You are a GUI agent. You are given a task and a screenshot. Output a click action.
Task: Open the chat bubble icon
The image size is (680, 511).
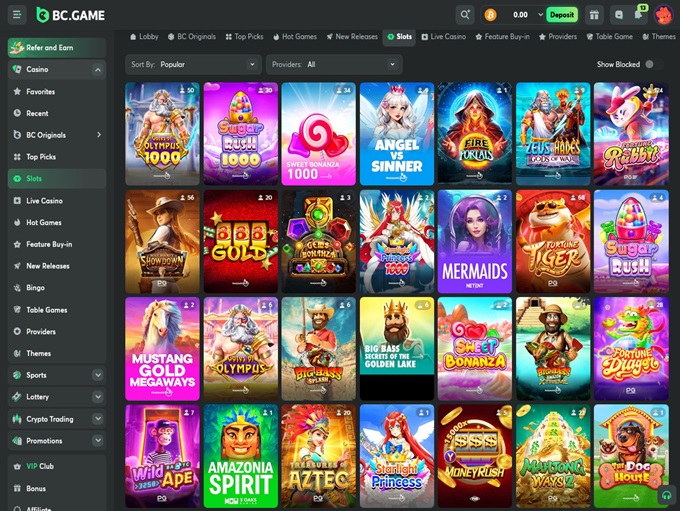click(x=619, y=15)
